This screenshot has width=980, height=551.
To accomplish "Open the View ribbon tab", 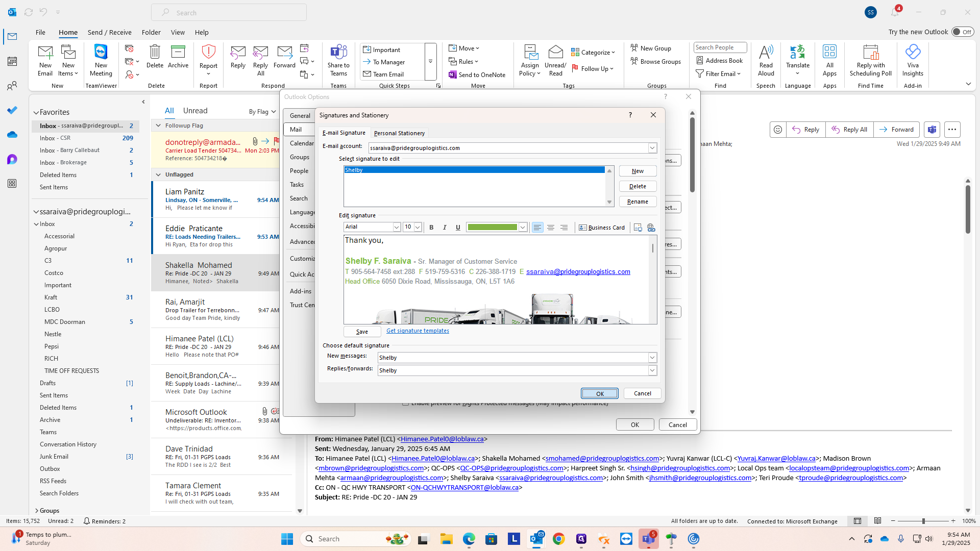I will tap(178, 32).
